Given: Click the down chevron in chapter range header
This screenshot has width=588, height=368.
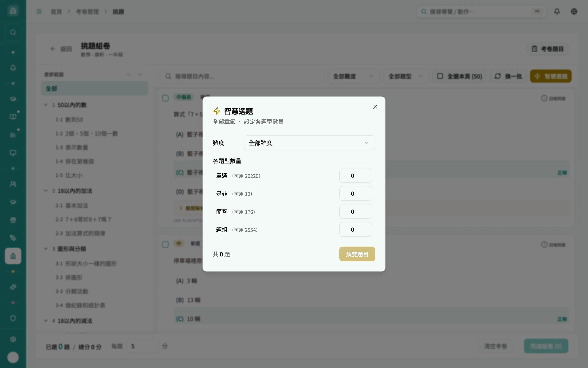Looking at the screenshot, I should (x=140, y=74).
